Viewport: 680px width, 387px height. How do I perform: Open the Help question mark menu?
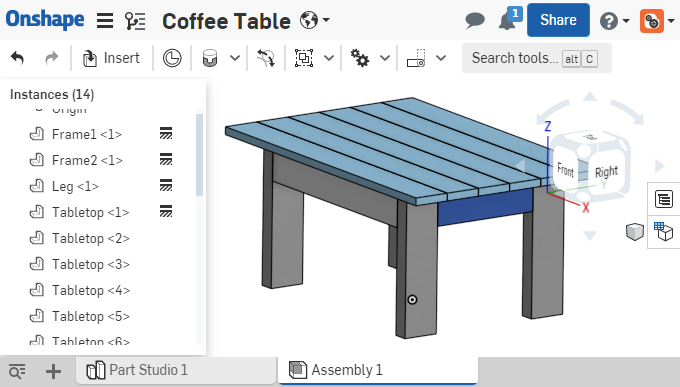point(614,20)
